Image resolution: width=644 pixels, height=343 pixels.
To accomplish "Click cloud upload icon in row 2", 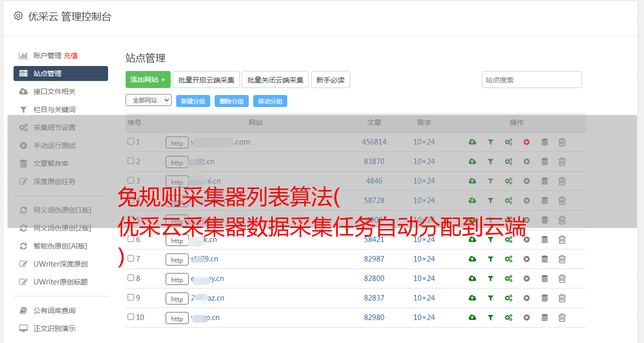I will 472,161.
